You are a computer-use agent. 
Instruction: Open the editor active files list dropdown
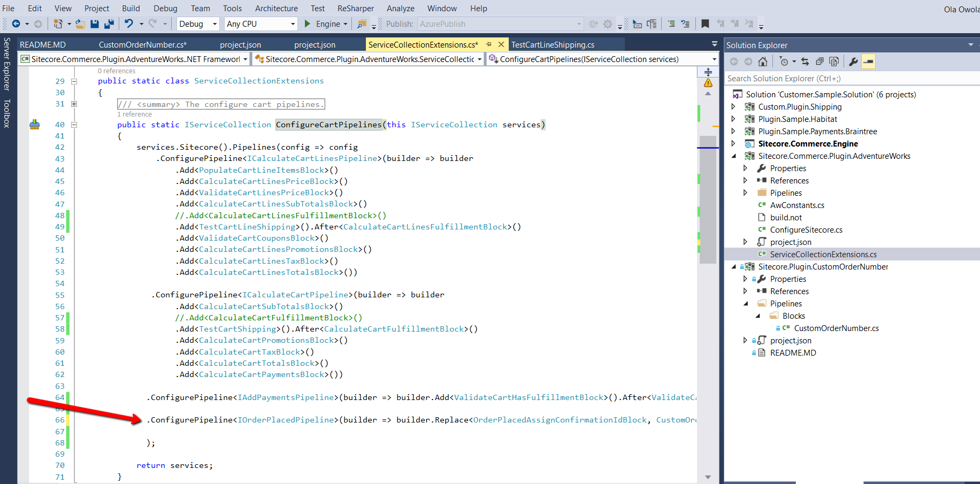pyautogui.click(x=714, y=44)
